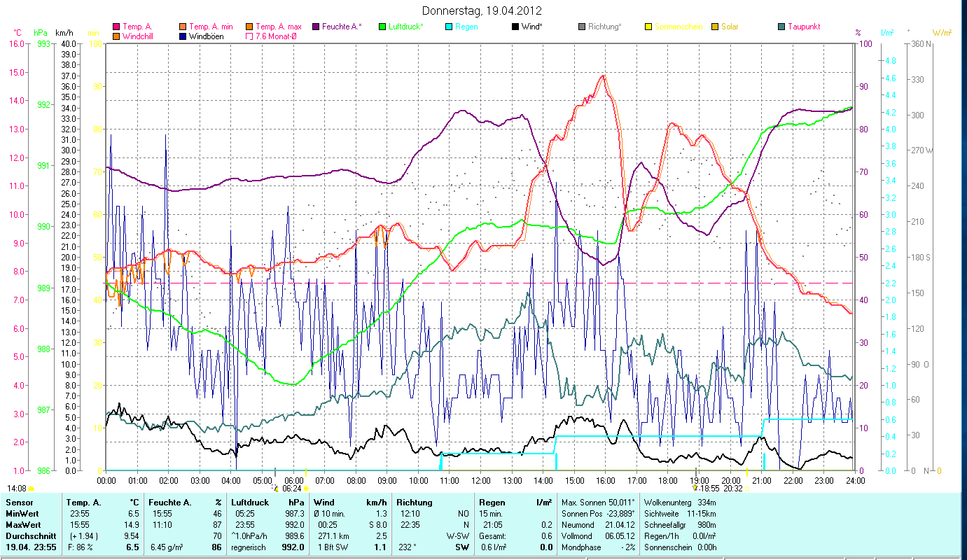Click the "MinWert" row label
This screenshot has width=967, height=560.
(21, 514)
